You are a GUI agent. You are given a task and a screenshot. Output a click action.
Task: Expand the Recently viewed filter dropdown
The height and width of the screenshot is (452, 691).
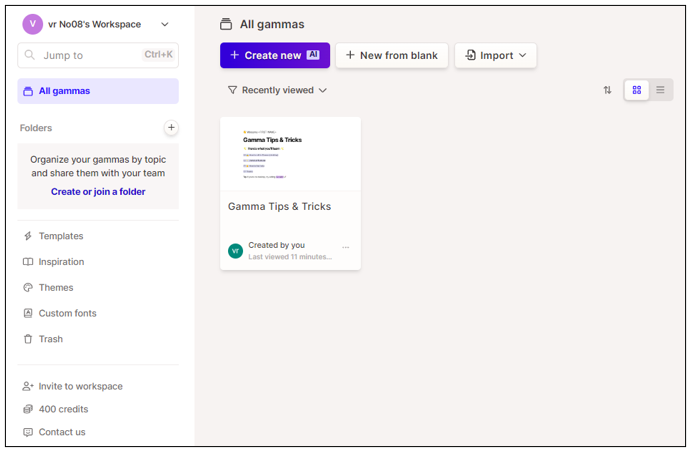coord(277,90)
